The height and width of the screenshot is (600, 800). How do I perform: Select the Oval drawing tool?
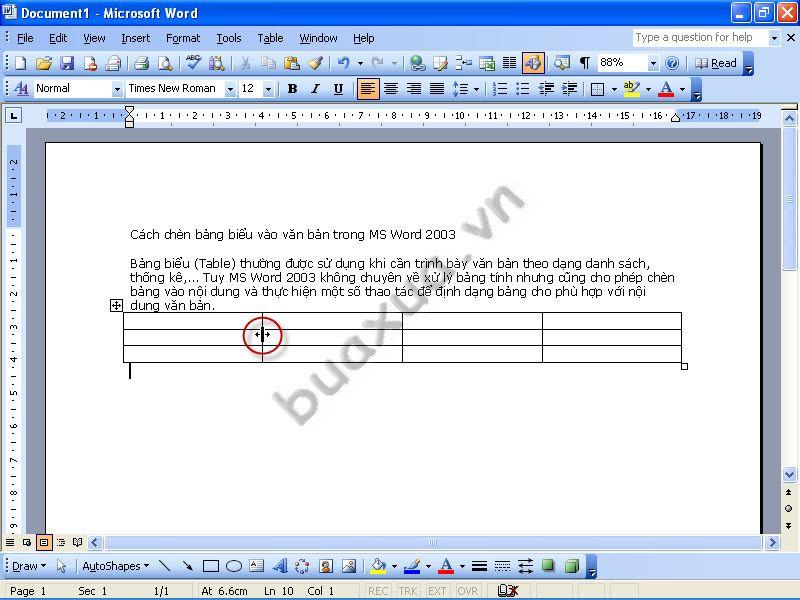(234, 566)
